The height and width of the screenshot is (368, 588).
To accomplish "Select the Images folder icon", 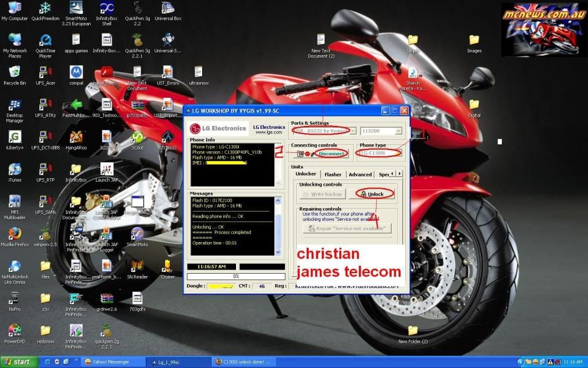I will tap(474, 44).
